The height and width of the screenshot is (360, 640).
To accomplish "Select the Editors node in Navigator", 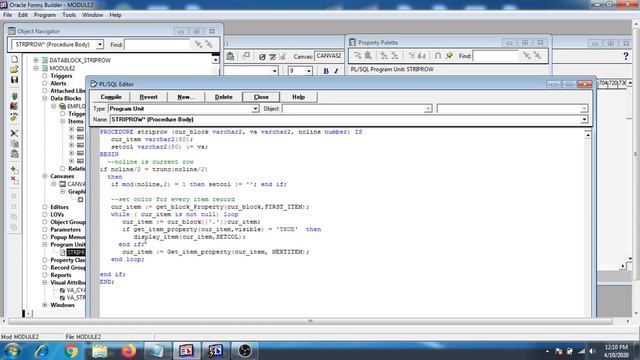I will coord(60,207).
